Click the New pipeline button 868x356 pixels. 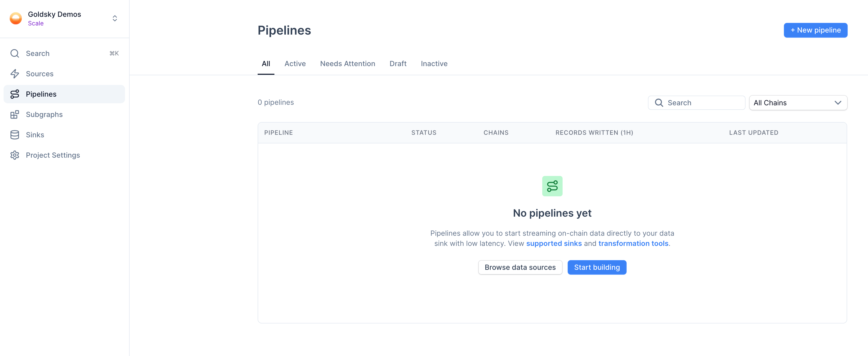(x=815, y=30)
